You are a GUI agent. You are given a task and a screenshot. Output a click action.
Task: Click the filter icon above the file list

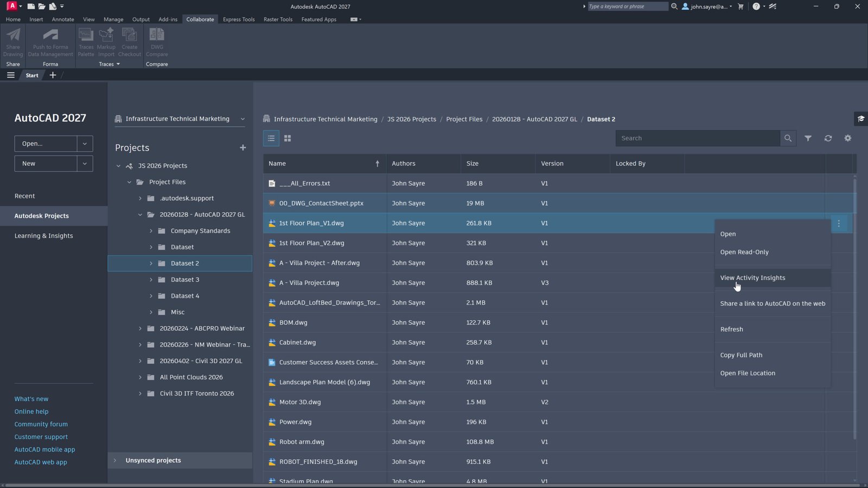pyautogui.click(x=808, y=138)
